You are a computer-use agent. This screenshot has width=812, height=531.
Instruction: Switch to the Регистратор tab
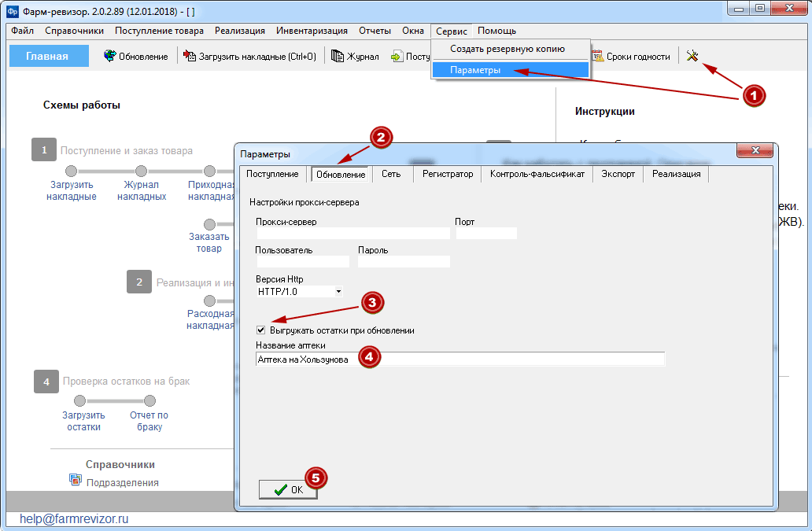point(448,174)
